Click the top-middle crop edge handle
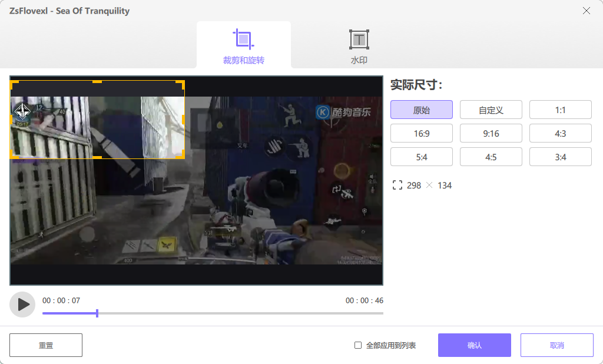Image resolution: width=603 pixels, height=364 pixels. pyautogui.click(x=97, y=81)
